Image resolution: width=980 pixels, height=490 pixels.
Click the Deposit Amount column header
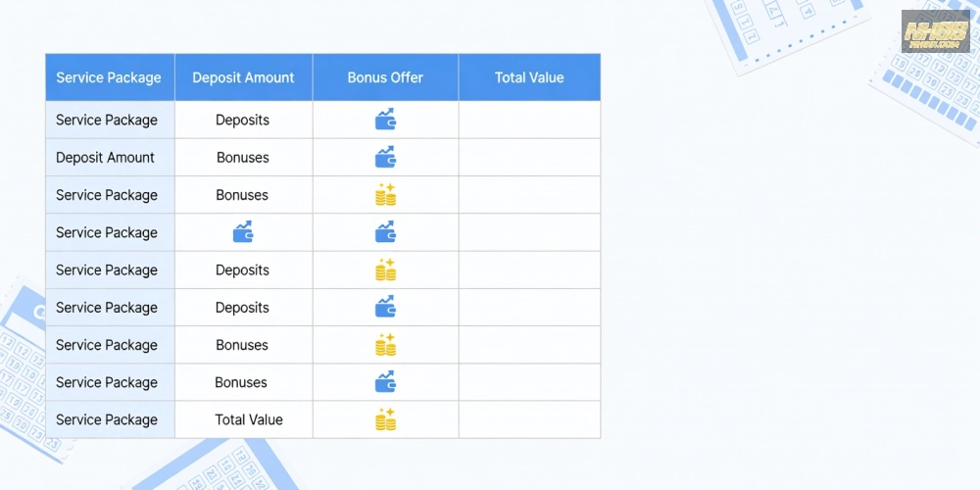coord(243,77)
